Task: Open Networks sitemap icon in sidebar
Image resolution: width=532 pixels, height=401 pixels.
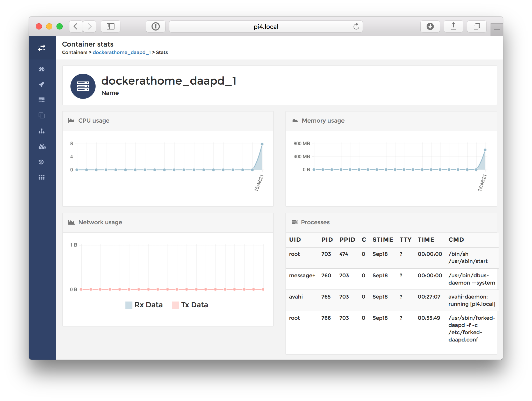Action: pos(42,131)
